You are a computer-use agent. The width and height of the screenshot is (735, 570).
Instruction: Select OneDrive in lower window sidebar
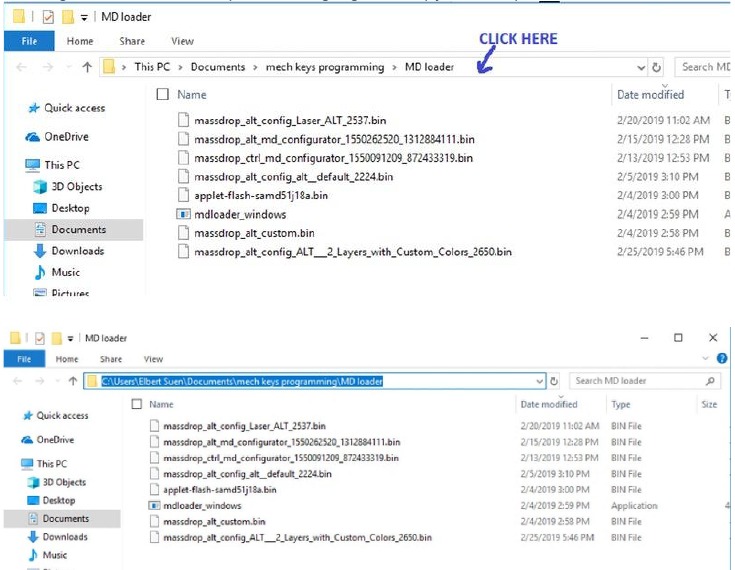coord(47,440)
